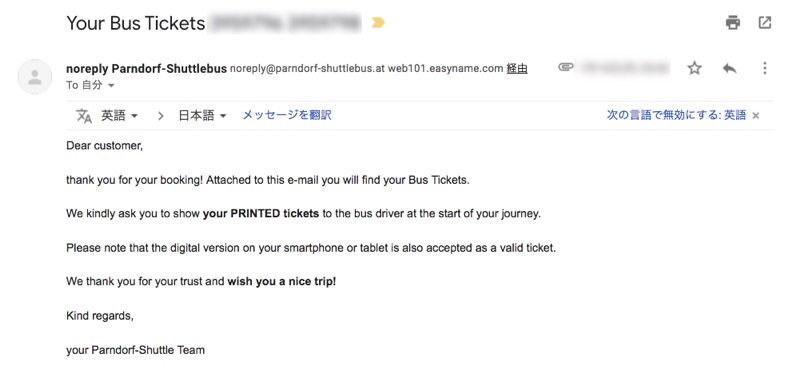The image size is (785, 370).
Task: Dismiss the translation bar with the X
Action: click(x=756, y=116)
